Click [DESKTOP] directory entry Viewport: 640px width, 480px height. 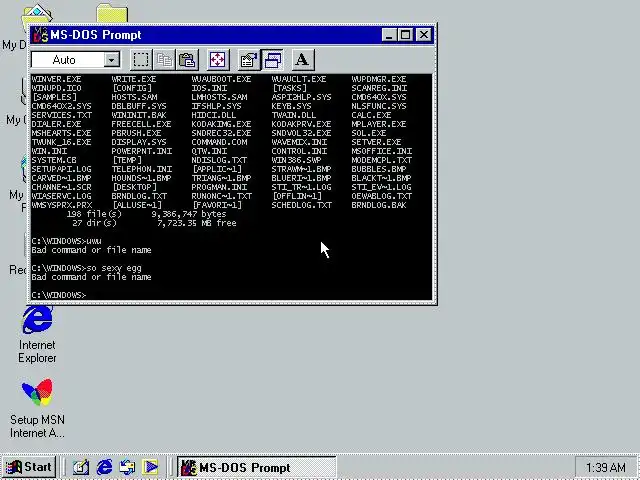tap(134, 187)
